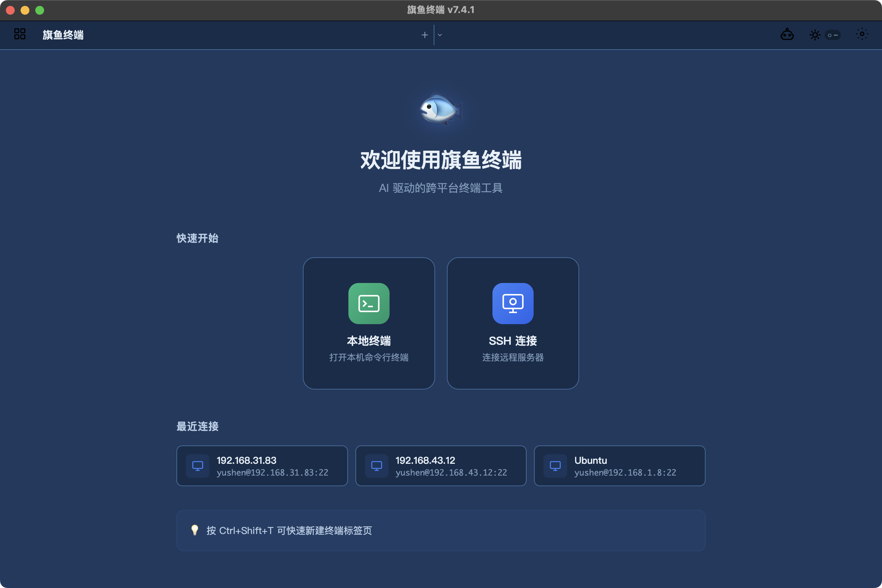Click the spinner settings icon top right
882x588 pixels.
tap(862, 35)
